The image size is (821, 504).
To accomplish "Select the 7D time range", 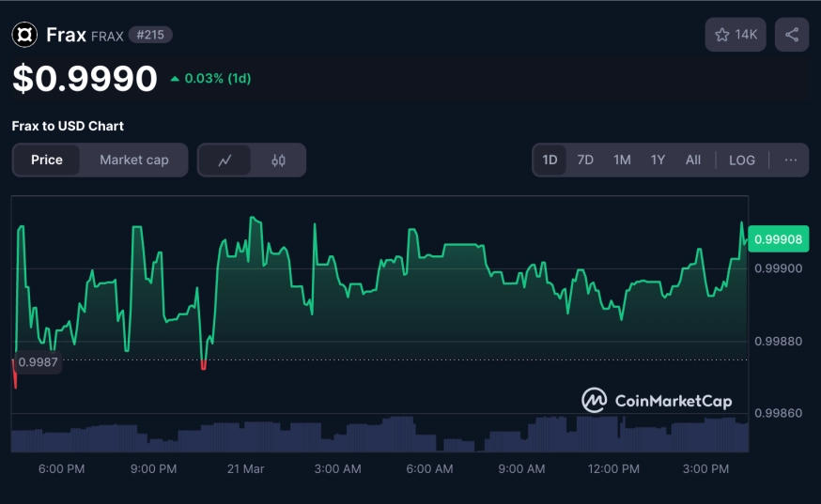I will click(x=585, y=160).
